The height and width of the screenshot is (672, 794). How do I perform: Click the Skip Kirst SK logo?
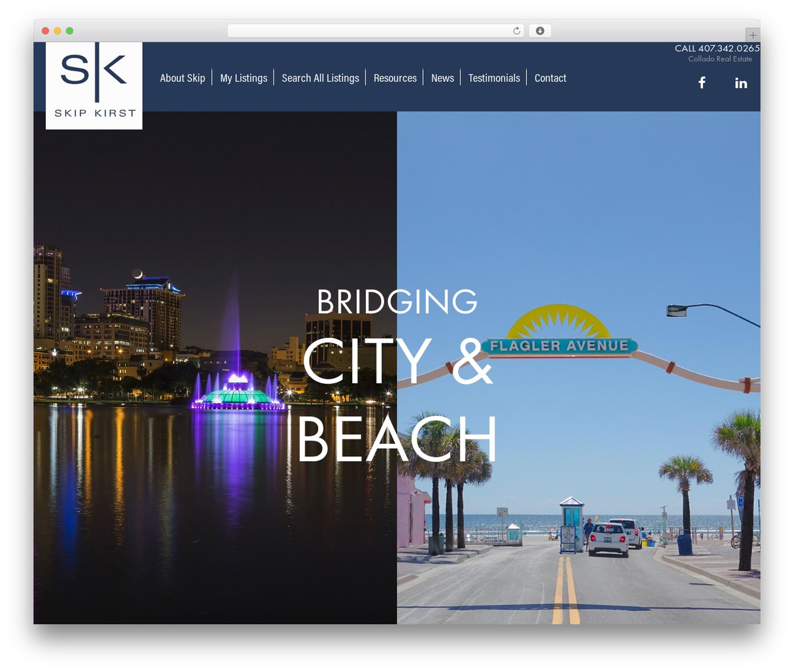(94, 86)
